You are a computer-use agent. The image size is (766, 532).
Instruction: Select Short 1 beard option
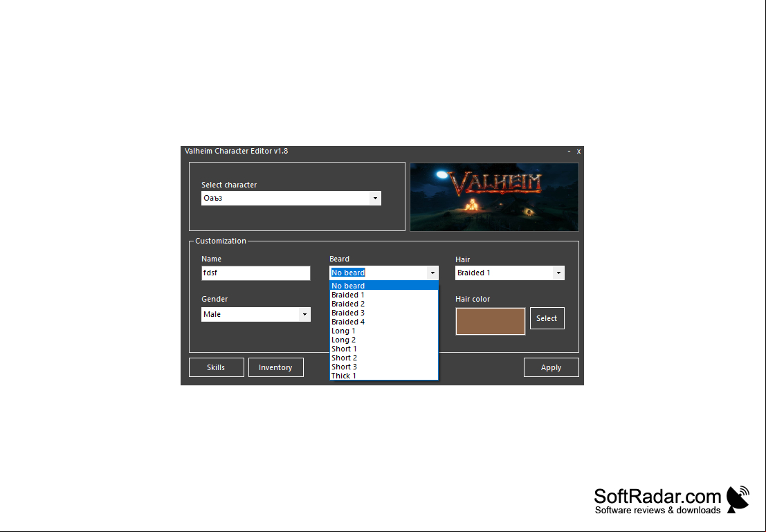384,349
